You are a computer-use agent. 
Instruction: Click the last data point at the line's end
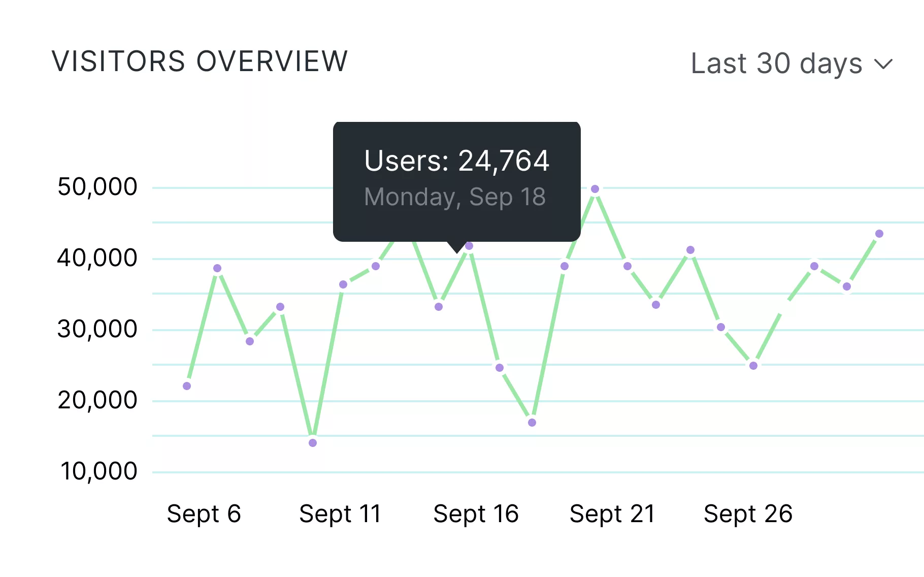879,234
